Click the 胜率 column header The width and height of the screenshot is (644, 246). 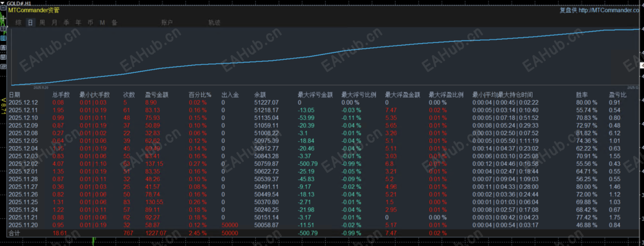coord(582,95)
